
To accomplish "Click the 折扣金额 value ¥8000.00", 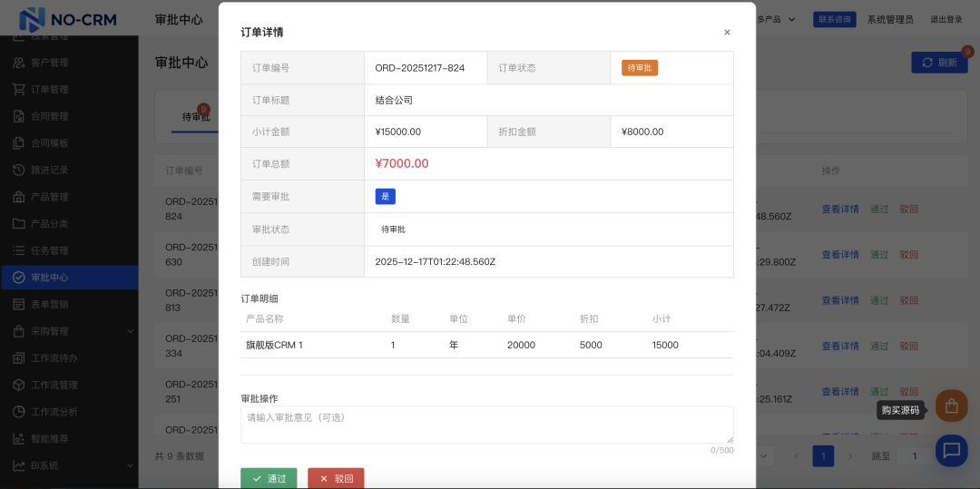I will pyautogui.click(x=642, y=132).
